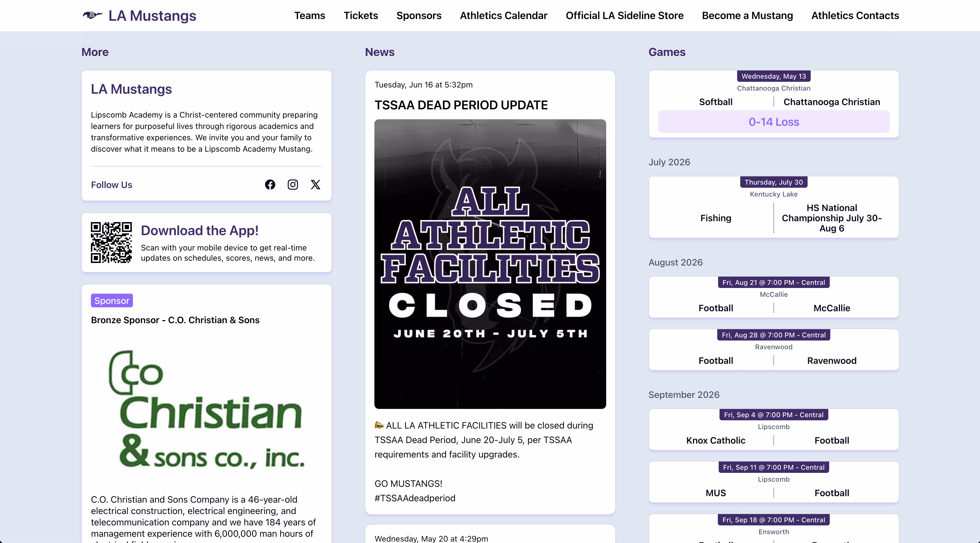Click the August 2026 month heading
Viewport: 980px width, 543px height.
click(675, 262)
